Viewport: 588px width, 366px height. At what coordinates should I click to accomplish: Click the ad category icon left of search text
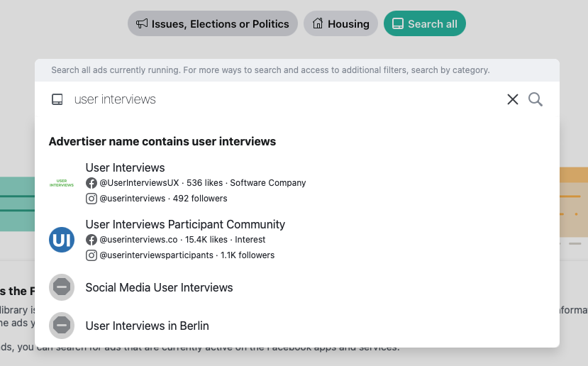point(57,100)
